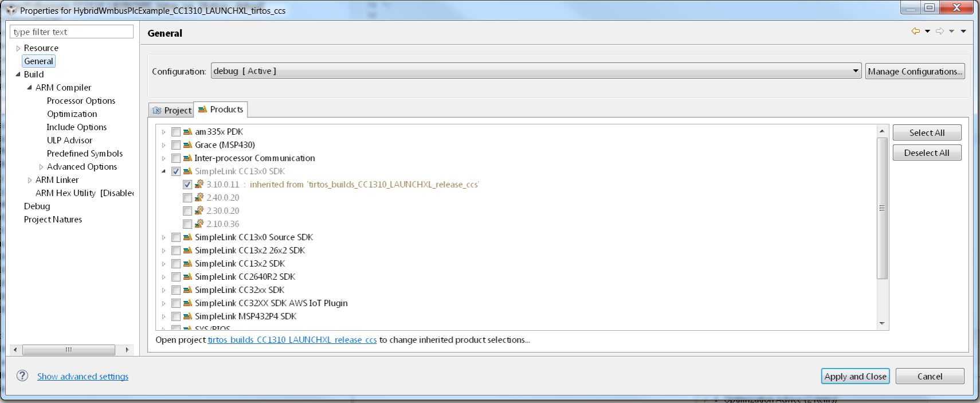Check the 2.30.0.20 version checkbox
The image size is (980, 403).
[x=187, y=211]
